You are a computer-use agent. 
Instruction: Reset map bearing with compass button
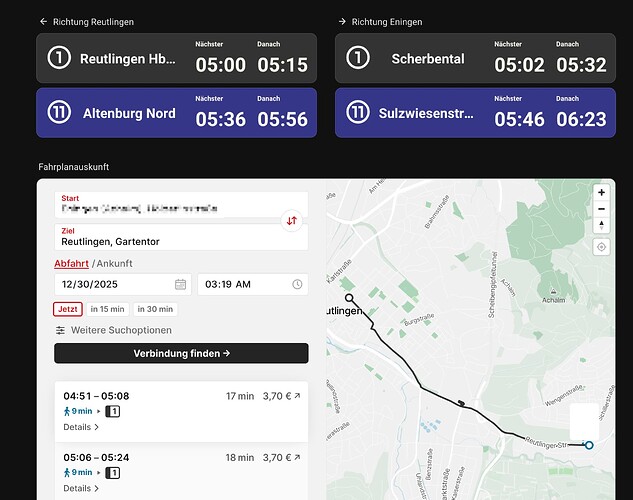point(601,225)
